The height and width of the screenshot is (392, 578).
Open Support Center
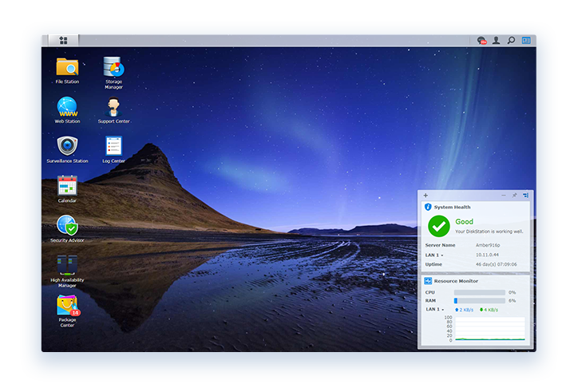point(113,107)
